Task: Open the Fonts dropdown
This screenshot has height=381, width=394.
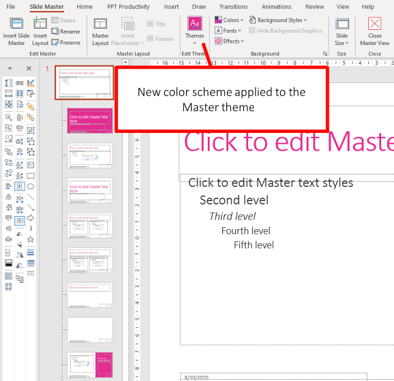Action: pyautogui.click(x=228, y=31)
